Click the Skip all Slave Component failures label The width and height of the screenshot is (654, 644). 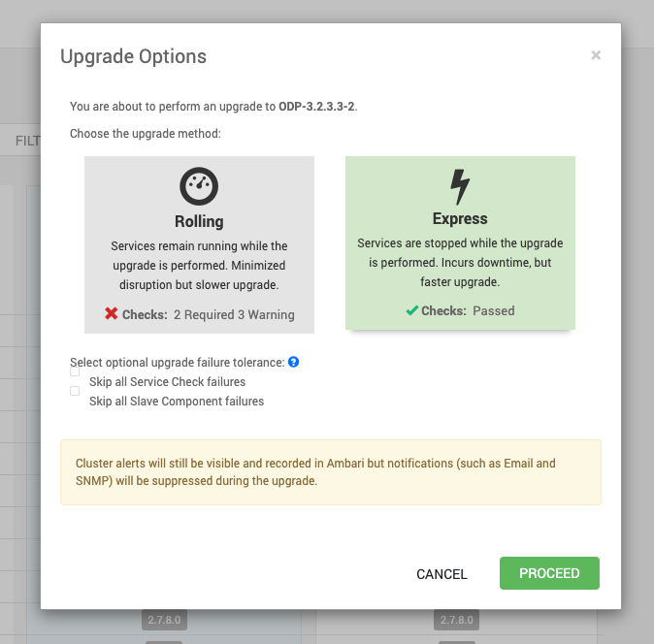click(x=177, y=401)
